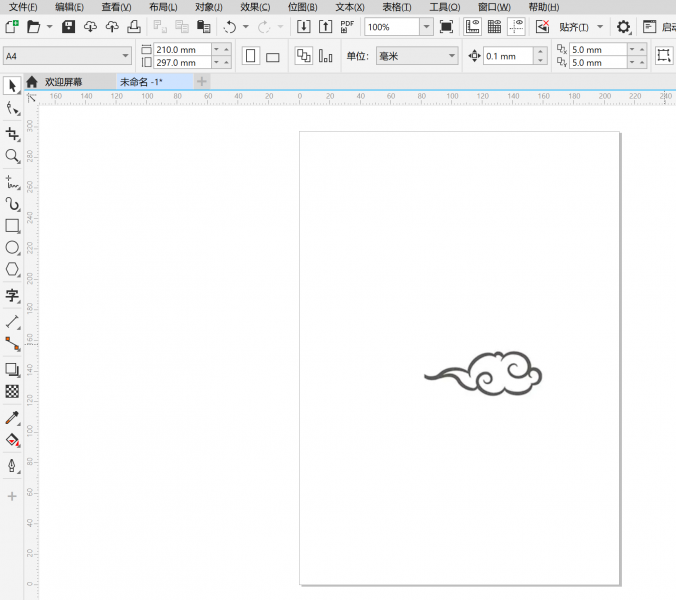Click the Save disk icon
The width and height of the screenshot is (676, 600).
[68, 27]
